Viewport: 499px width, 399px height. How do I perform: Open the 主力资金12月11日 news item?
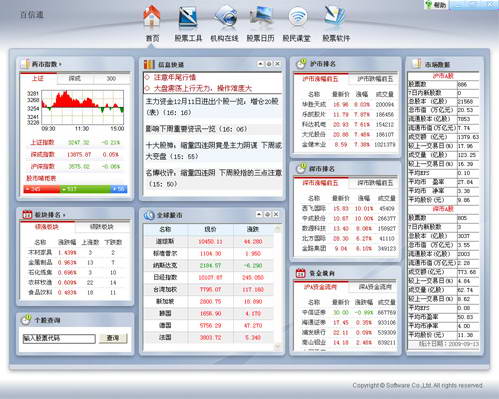tap(212, 107)
